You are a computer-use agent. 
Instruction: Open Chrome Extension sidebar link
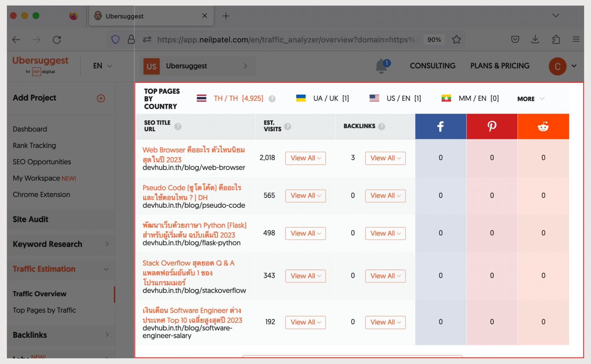click(41, 194)
